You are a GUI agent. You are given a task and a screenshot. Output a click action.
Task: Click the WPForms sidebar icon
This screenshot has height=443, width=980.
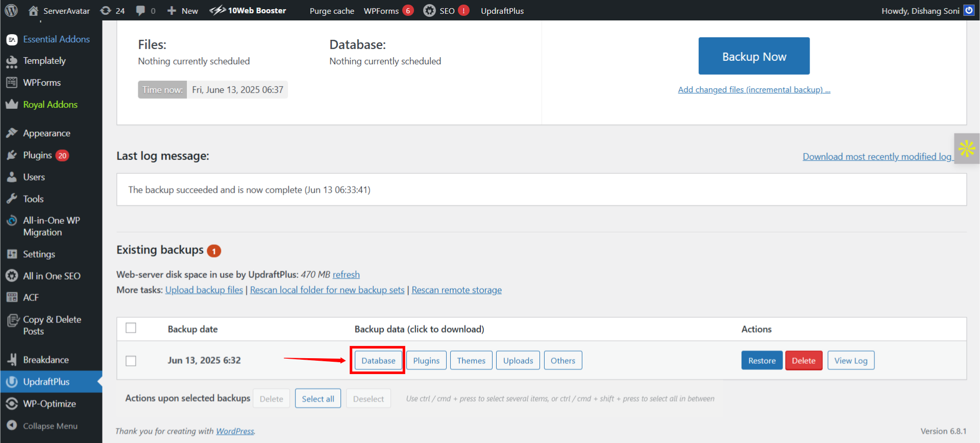pos(12,83)
